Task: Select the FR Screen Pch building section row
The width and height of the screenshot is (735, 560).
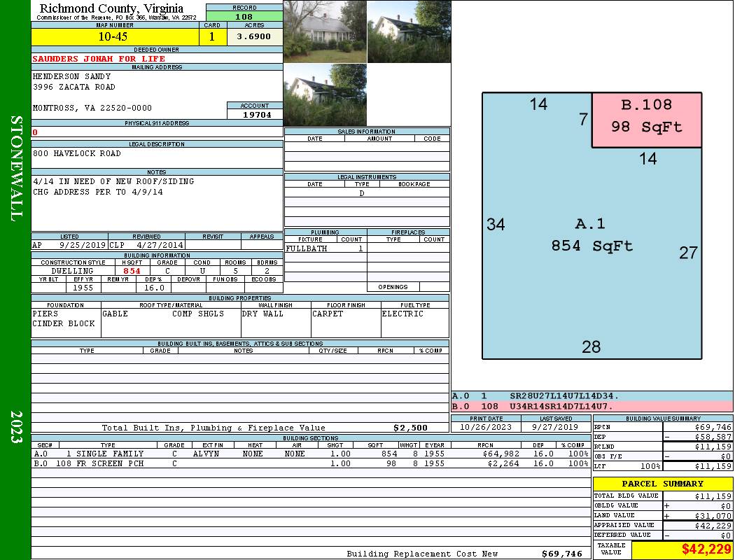Action: tap(309, 463)
